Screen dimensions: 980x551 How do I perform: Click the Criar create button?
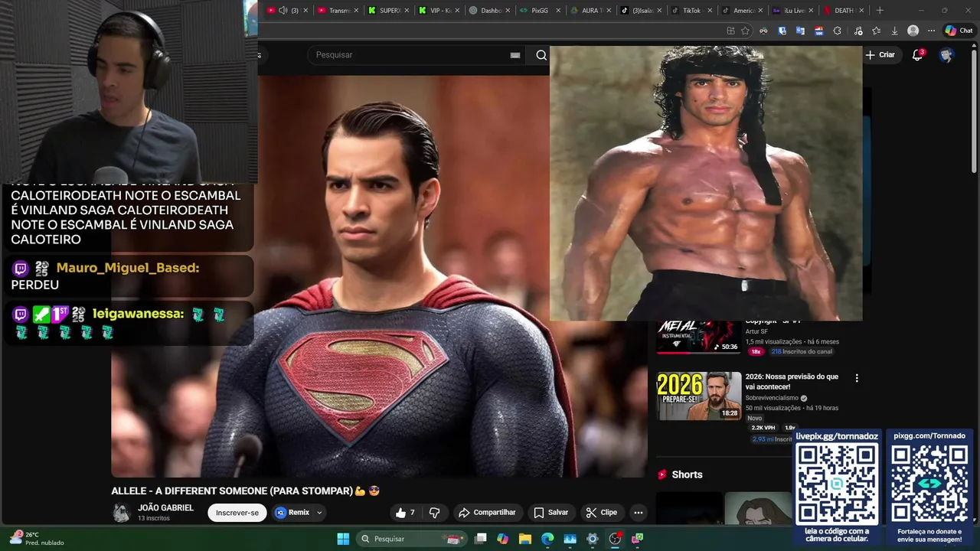tap(880, 55)
